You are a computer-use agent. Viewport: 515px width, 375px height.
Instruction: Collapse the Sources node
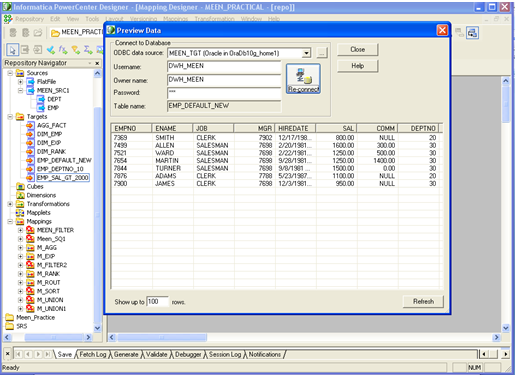[x=10, y=73]
